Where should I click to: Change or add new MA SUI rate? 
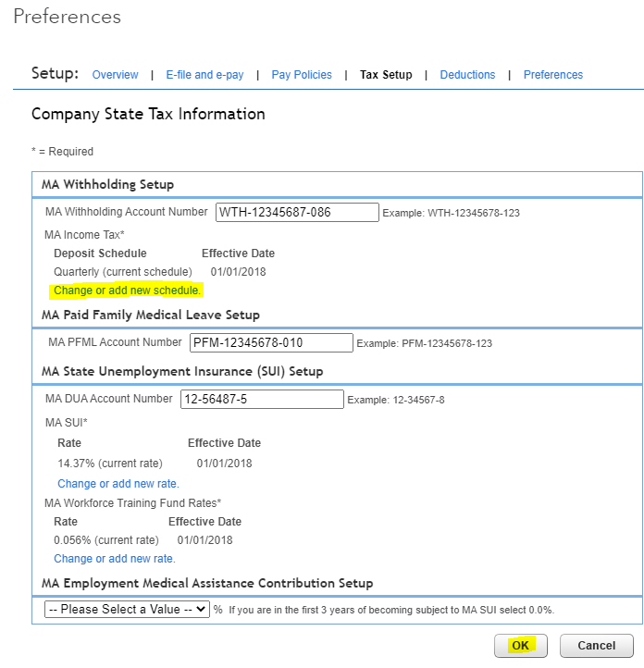pos(118,484)
